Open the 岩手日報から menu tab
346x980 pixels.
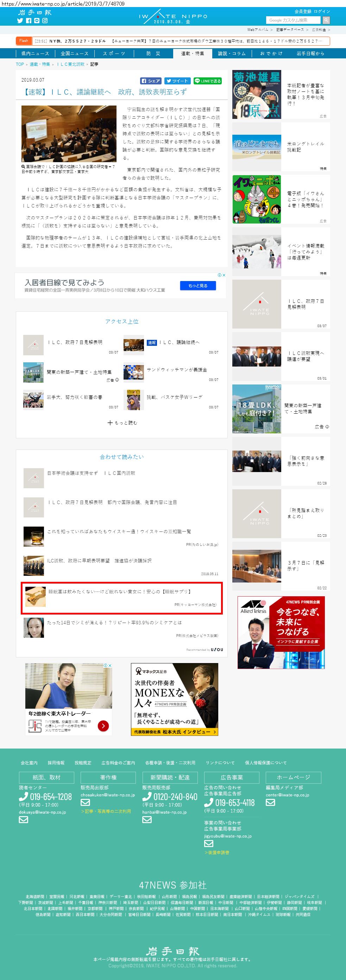pyautogui.click(x=310, y=53)
